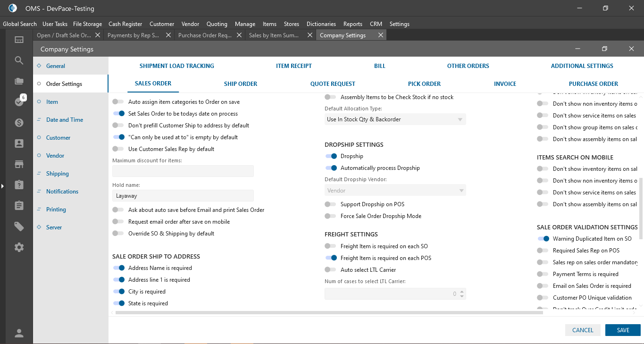Click the dollar cash register sidebar icon
Viewport: 644px width, 344px height.
tap(19, 123)
